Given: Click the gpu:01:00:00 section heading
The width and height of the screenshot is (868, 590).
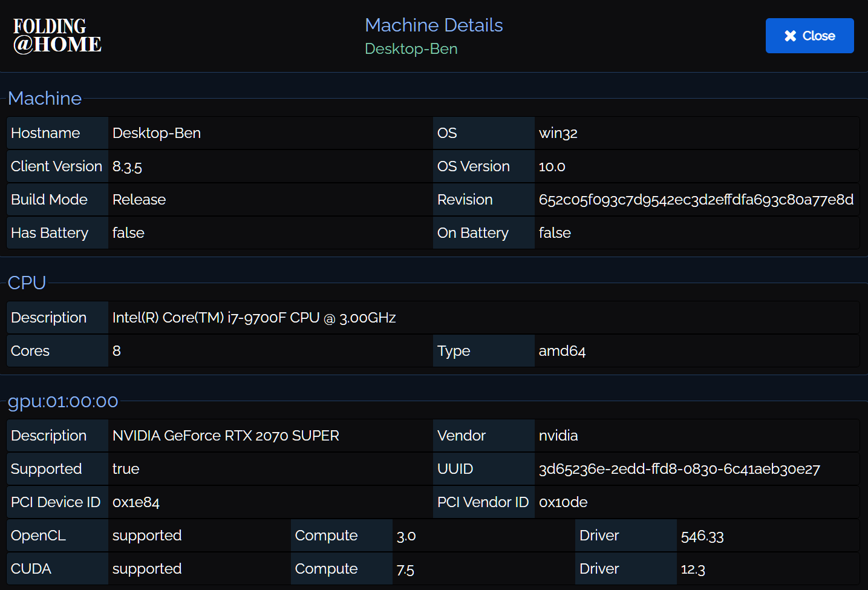Looking at the screenshot, I should [63, 401].
